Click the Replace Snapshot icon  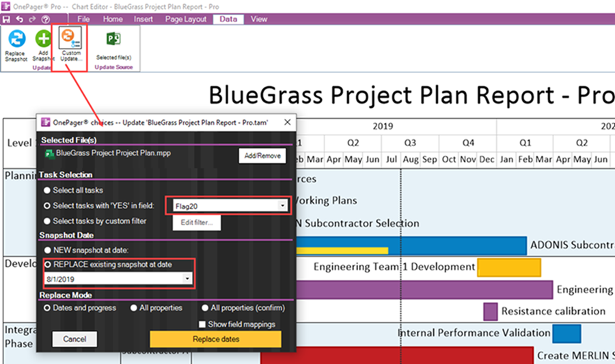16,39
